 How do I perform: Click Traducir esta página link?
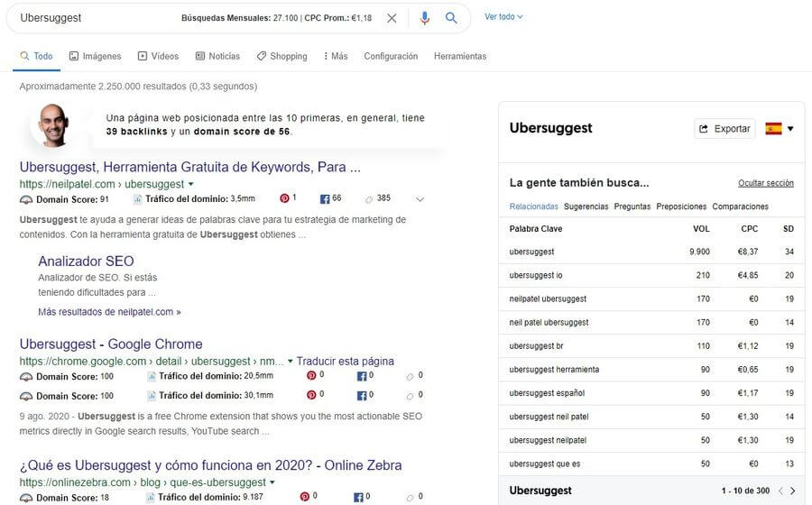(345, 361)
